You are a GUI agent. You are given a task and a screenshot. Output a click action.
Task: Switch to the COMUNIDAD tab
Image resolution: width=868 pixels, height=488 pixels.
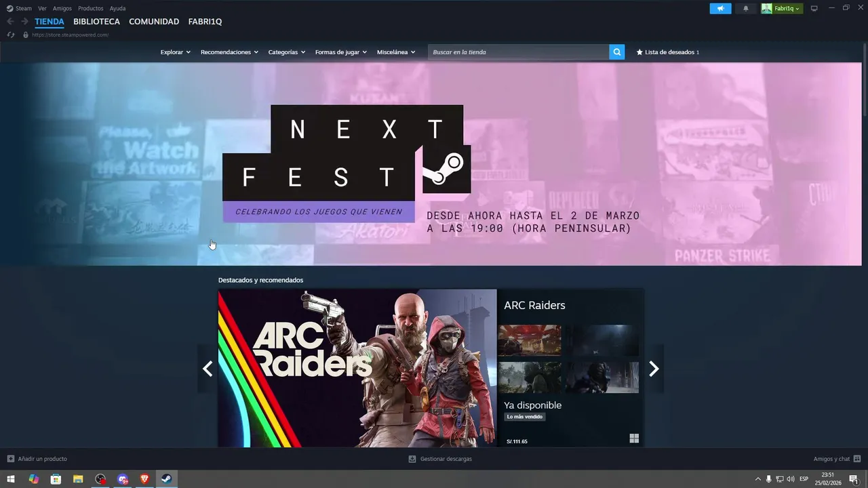[154, 22]
